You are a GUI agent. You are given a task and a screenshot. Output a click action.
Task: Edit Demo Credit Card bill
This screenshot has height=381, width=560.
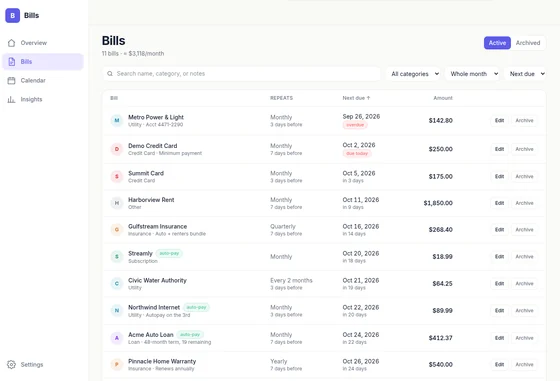pos(499,149)
